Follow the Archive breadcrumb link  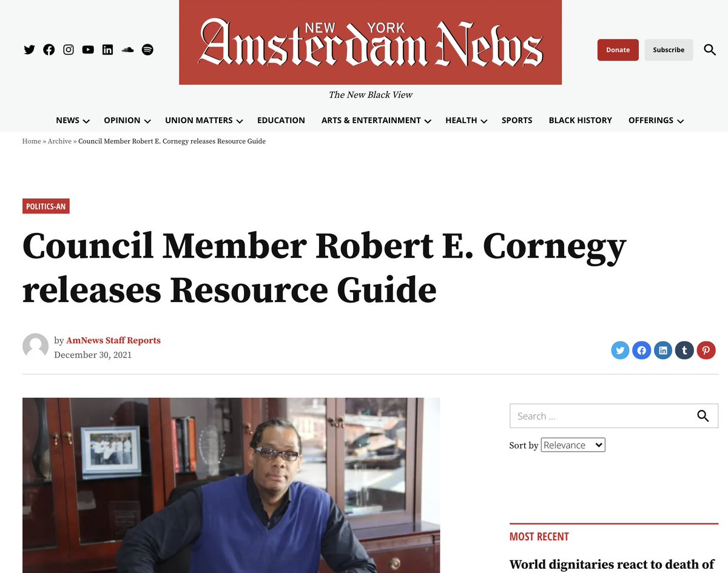click(59, 141)
